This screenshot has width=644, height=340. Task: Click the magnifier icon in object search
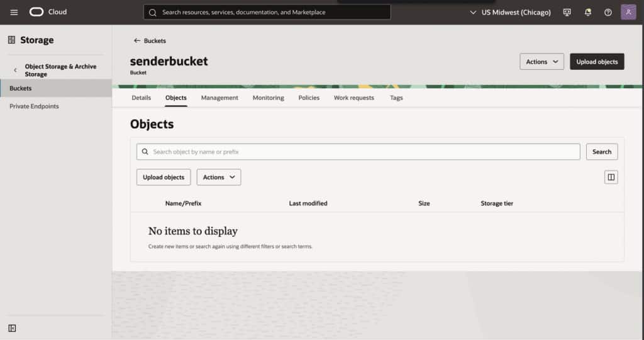click(x=145, y=152)
